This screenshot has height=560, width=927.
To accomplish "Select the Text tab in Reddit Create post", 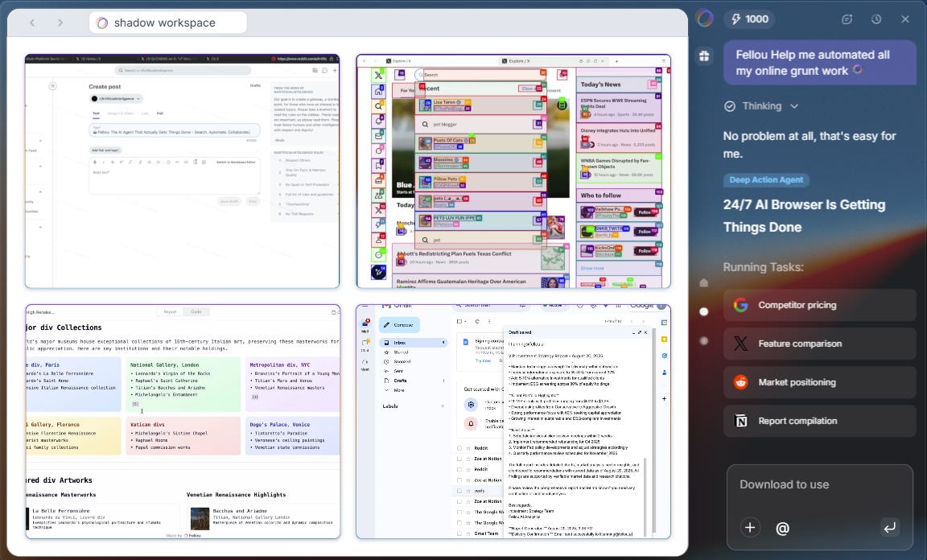I will (96, 113).
